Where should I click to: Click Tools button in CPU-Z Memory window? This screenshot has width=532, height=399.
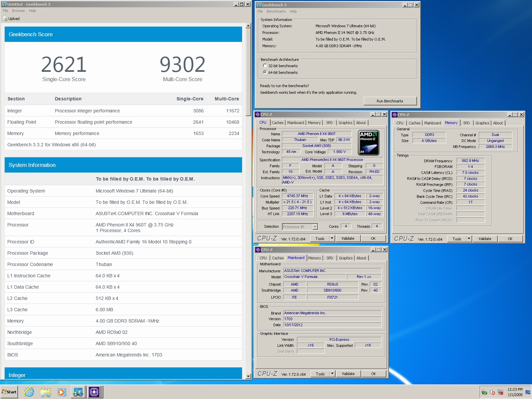[x=457, y=239]
